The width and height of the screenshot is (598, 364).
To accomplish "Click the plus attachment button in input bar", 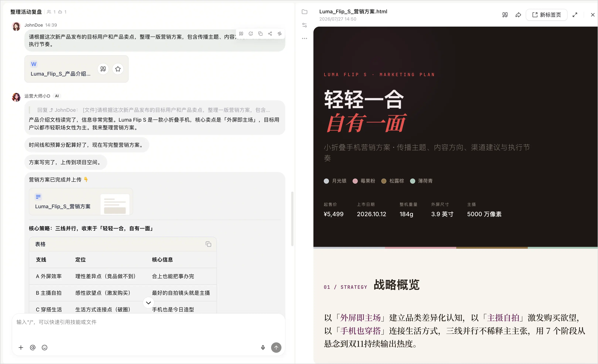I will click(x=21, y=348).
